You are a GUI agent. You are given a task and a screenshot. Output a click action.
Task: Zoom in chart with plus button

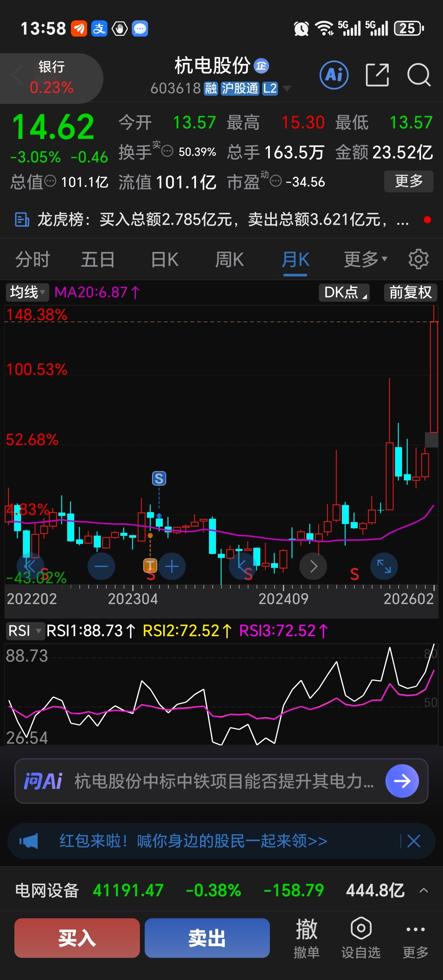coord(172,566)
